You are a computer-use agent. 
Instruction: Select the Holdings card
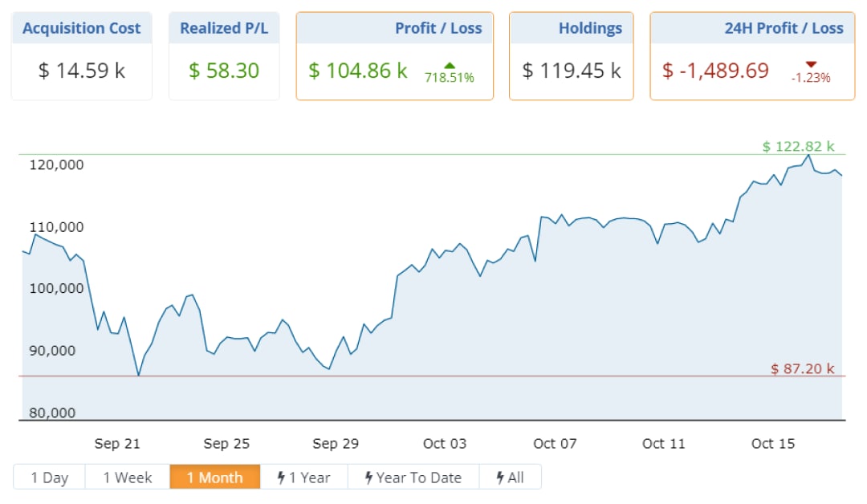click(571, 56)
